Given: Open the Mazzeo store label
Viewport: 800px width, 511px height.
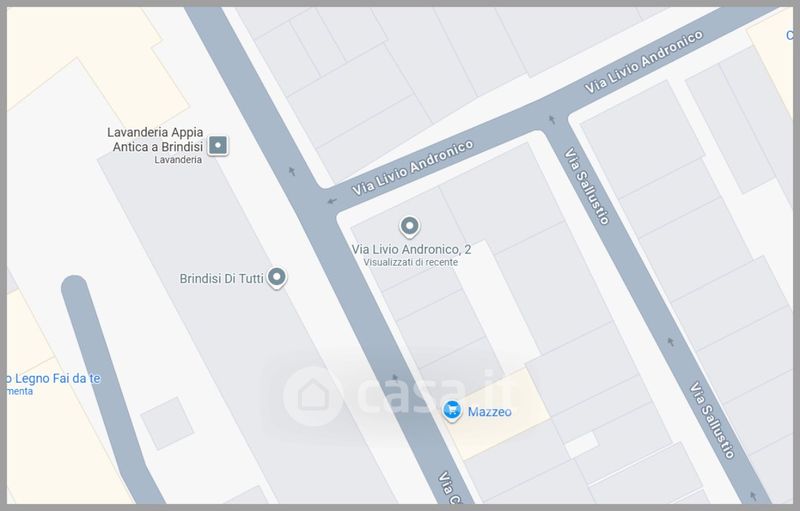Looking at the screenshot, I should (x=489, y=412).
